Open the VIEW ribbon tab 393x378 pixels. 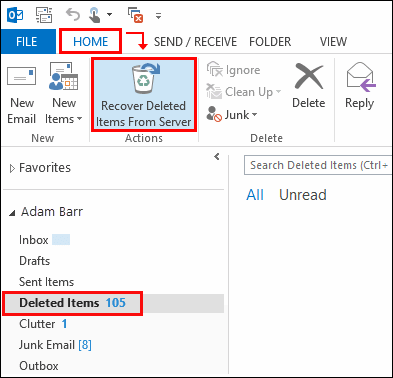tap(333, 42)
